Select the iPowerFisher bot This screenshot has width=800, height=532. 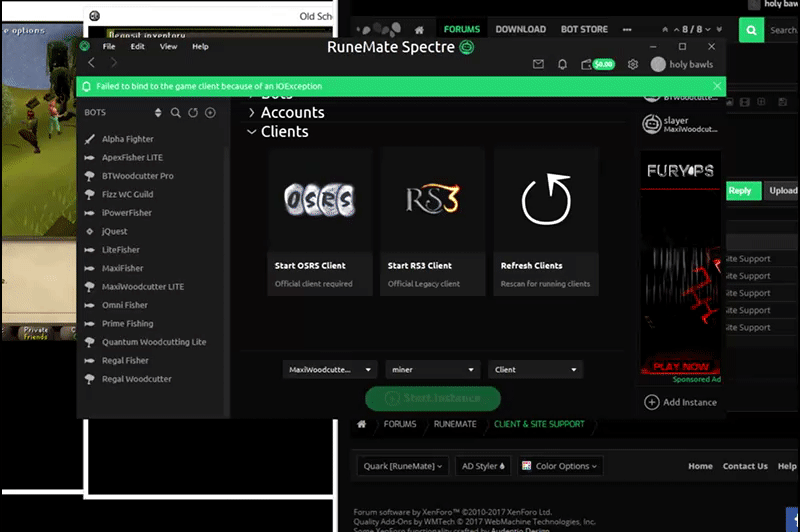[127, 213]
